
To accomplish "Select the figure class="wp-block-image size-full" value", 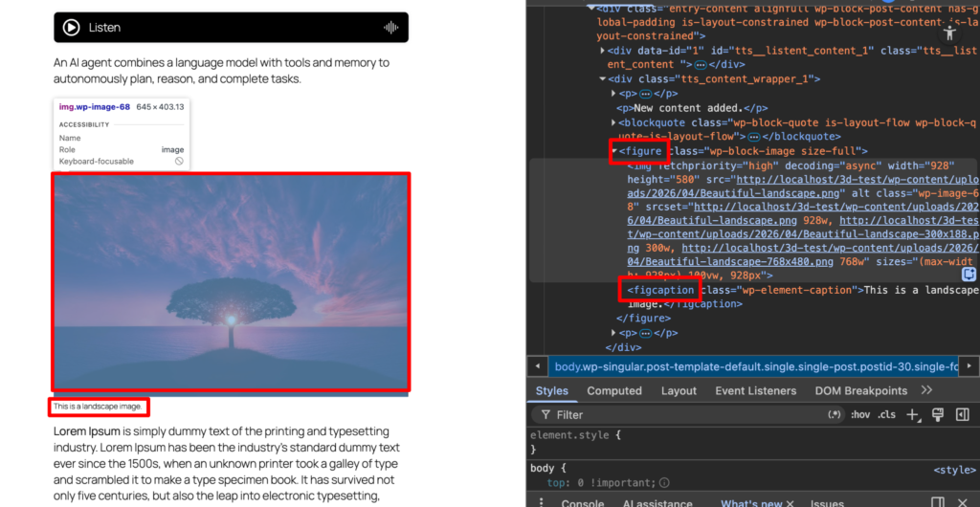I will click(783, 151).
